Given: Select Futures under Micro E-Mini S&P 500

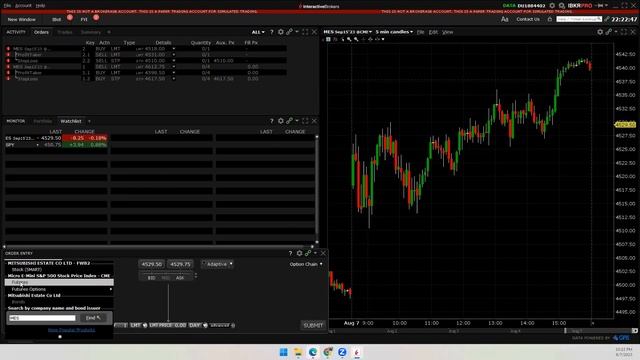Looking at the screenshot, I should pos(59,282).
